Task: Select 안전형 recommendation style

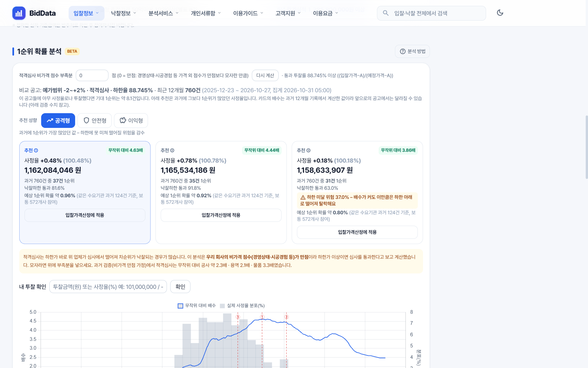Action: click(x=95, y=120)
